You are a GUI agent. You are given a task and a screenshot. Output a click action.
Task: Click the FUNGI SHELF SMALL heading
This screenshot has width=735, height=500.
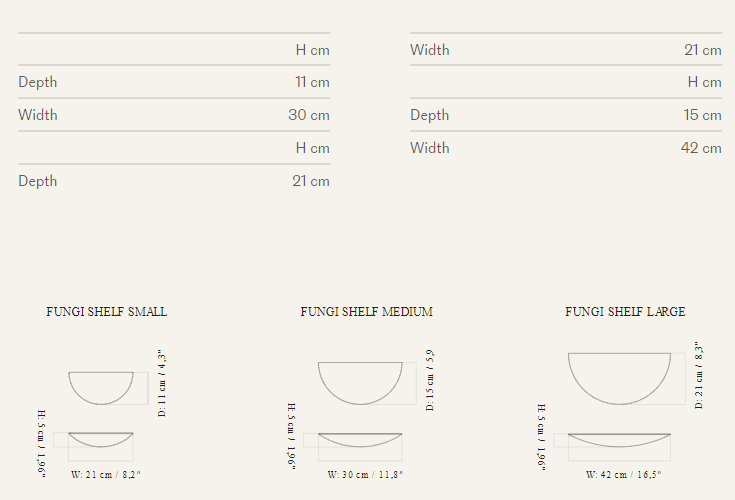coord(107,312)
